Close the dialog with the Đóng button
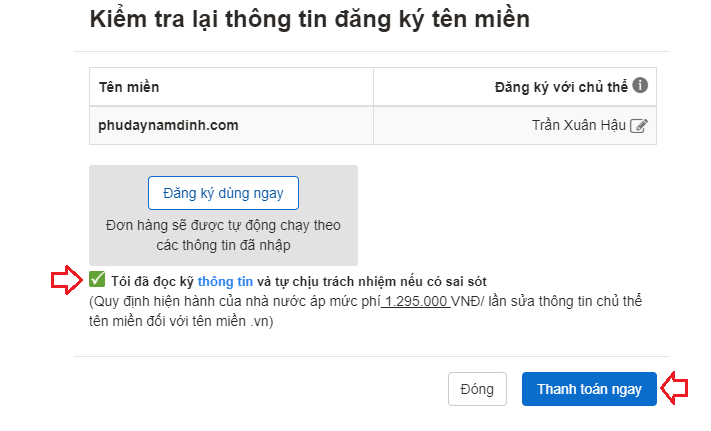This screenshot has width=711, height=431. [477, 389]
